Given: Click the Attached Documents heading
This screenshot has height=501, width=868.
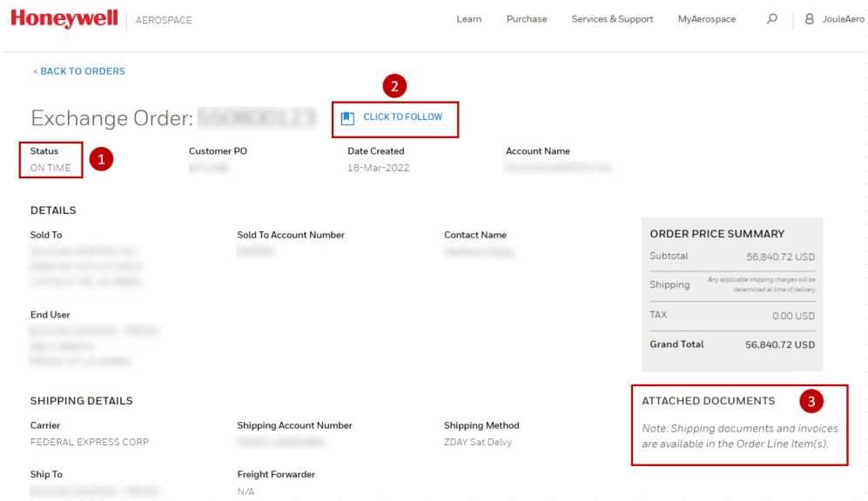Looking at the screenshot, I should pyautogui.click(x=708, y=401).
